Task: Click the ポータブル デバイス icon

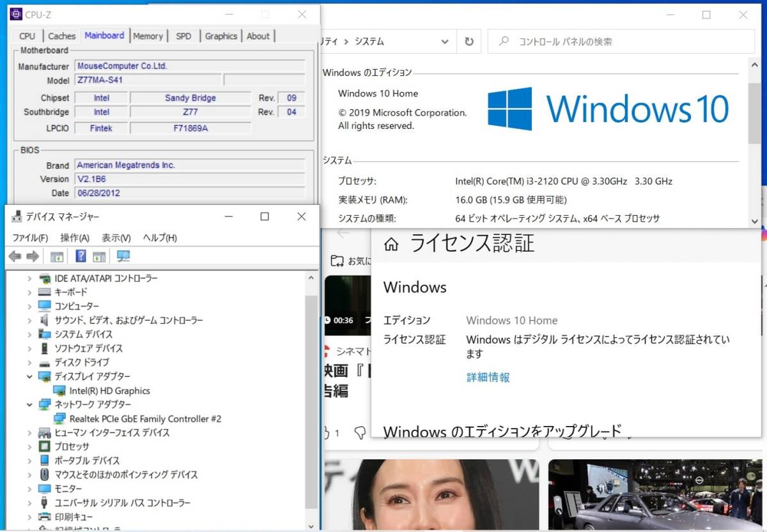Action: [x=45, y=461]
